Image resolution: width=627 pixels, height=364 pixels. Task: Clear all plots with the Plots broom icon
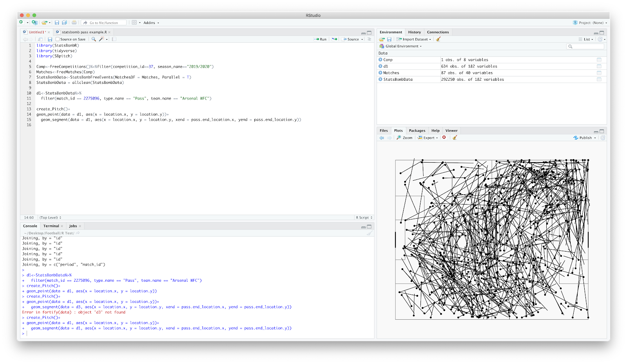click(455, 138)
